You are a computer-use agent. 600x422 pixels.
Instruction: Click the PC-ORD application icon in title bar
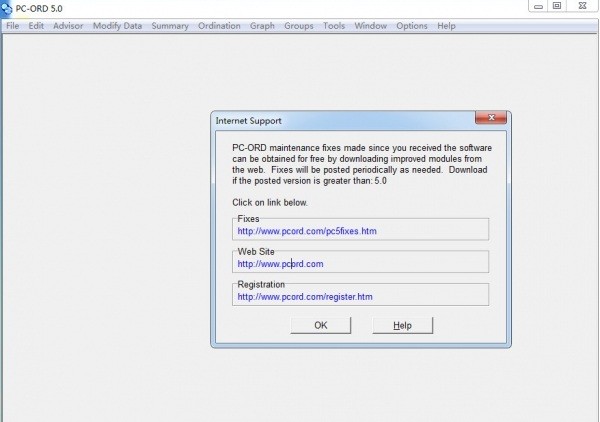[x=8, y=7]
